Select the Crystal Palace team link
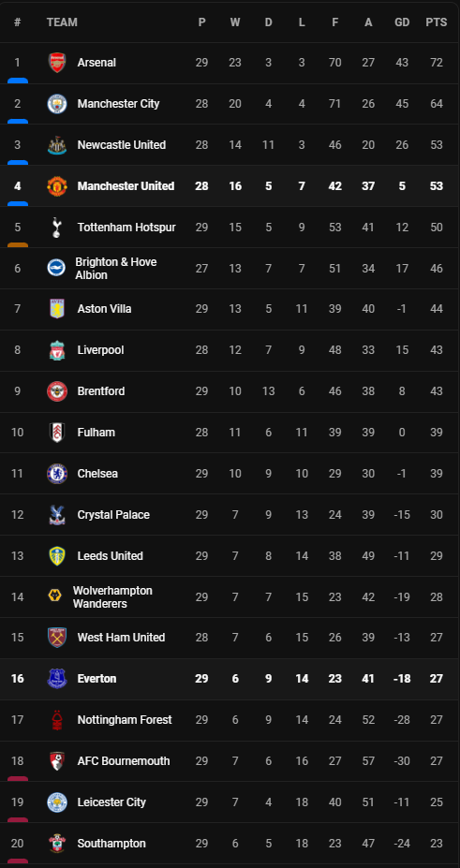Viewport: 460px width, 868px height. tap(113, 515)
